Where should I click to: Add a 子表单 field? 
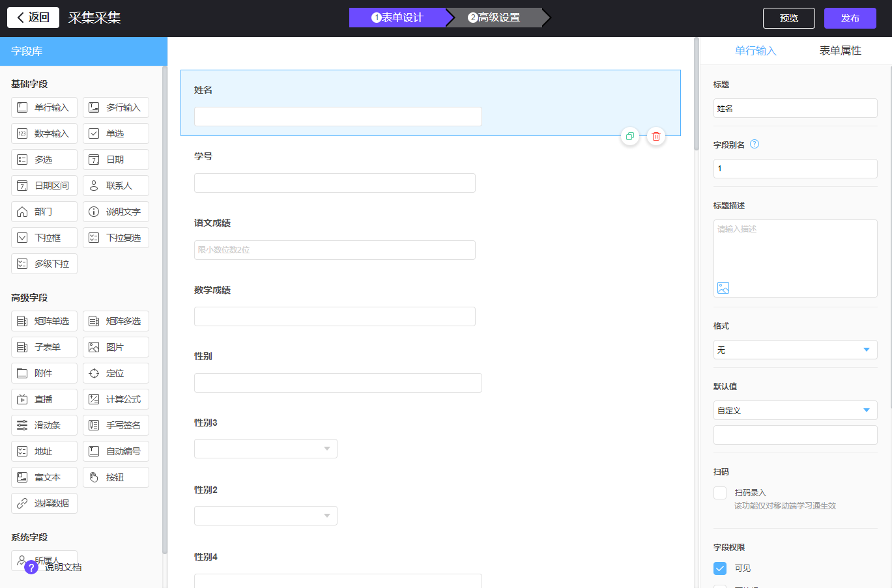point(44,347)
